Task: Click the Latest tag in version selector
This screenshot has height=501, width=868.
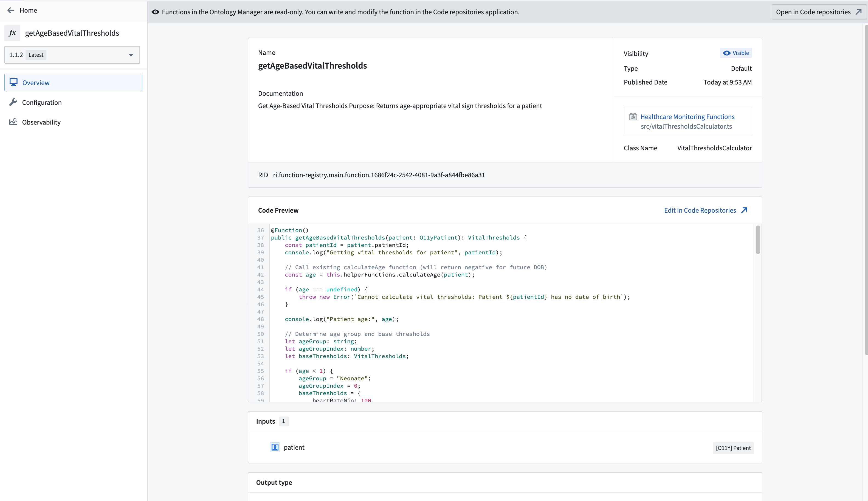Action: click(x=36, y=55)
